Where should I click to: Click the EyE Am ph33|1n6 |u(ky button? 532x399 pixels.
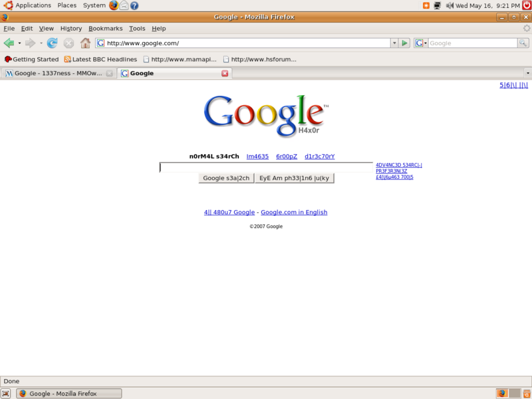(295, 178)
